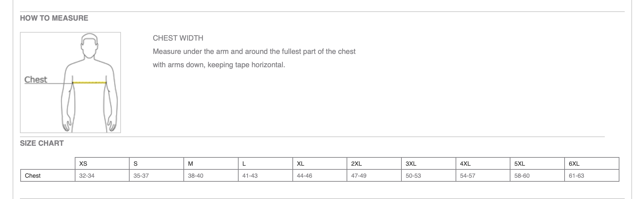
Task: Click the Chest row label in table
Action: (33, 176)
